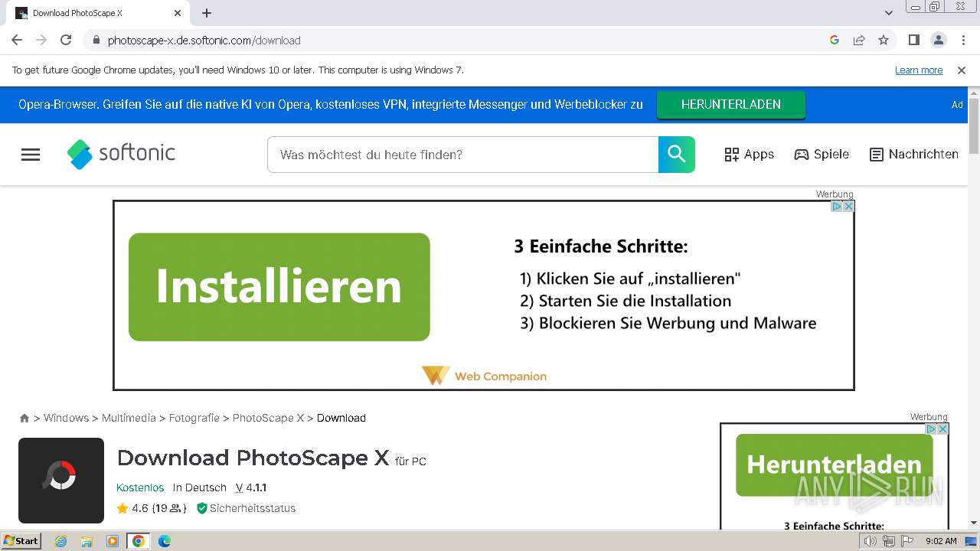
Task: Open Windows Media Player from taskbar
Action: click(x=113, y=541)
